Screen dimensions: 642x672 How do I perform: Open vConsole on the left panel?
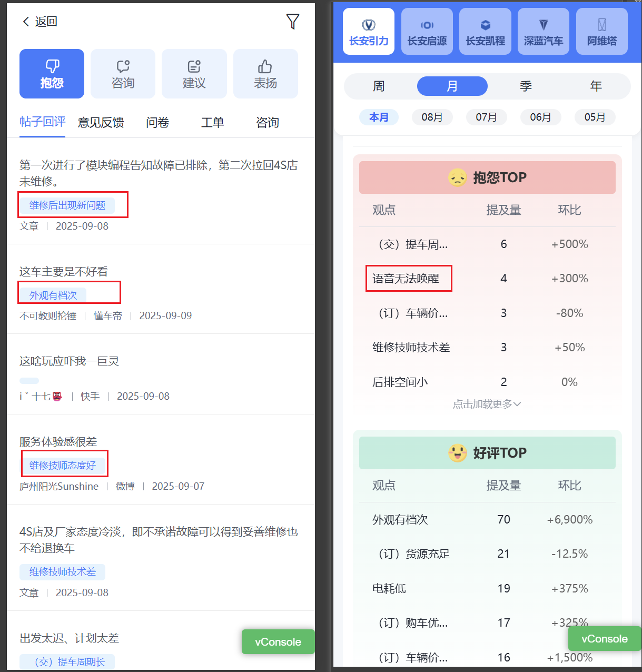pyautogui.click(x=278, y=642)
